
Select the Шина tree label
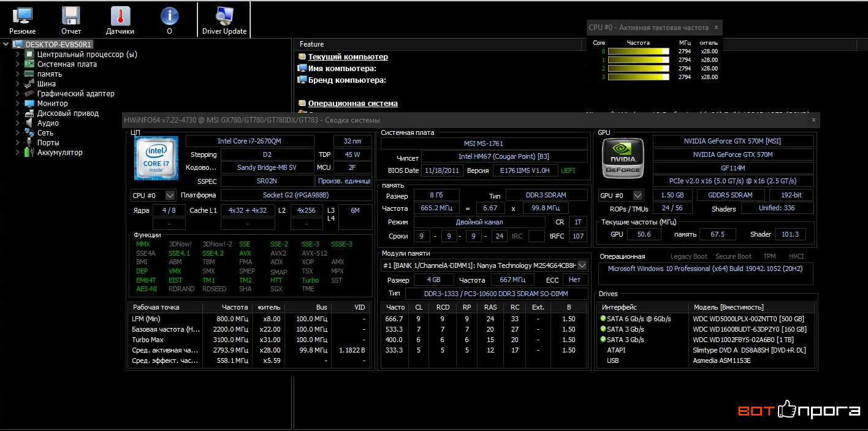[x=47, y=84]
